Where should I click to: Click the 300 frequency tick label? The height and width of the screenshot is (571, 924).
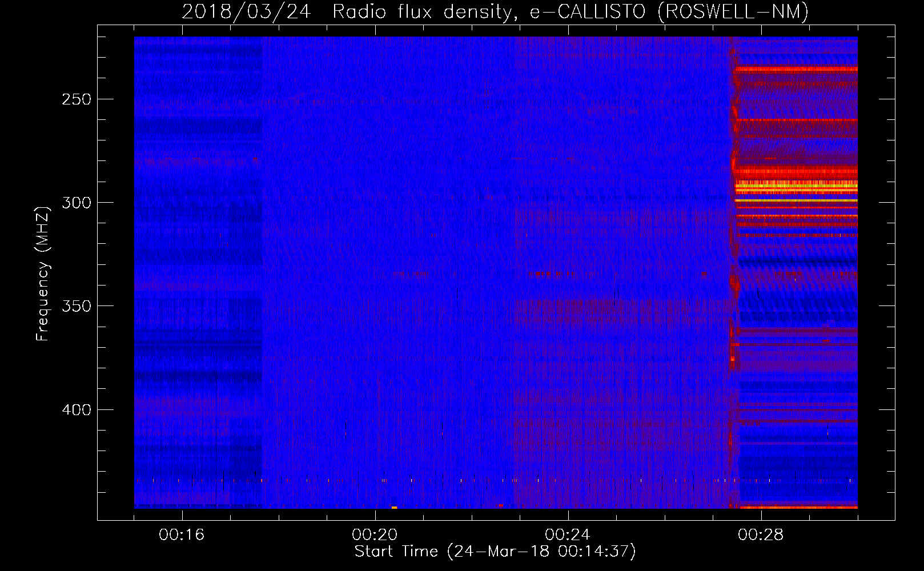click(x=77, y=203)
